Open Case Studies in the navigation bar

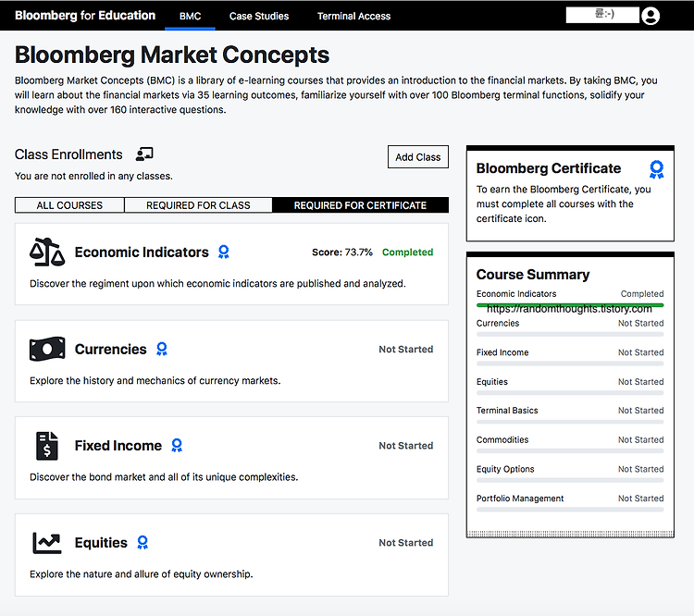point(259,17)
